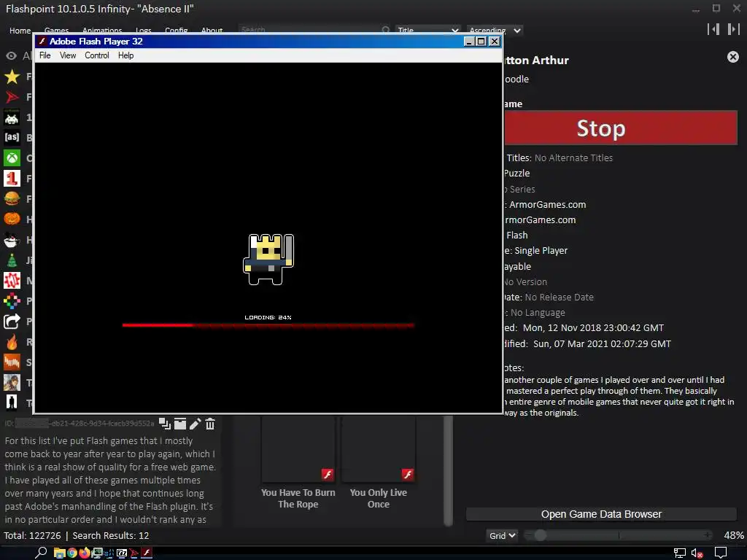Select the You Only Live Once game

(x=379, y=462)
